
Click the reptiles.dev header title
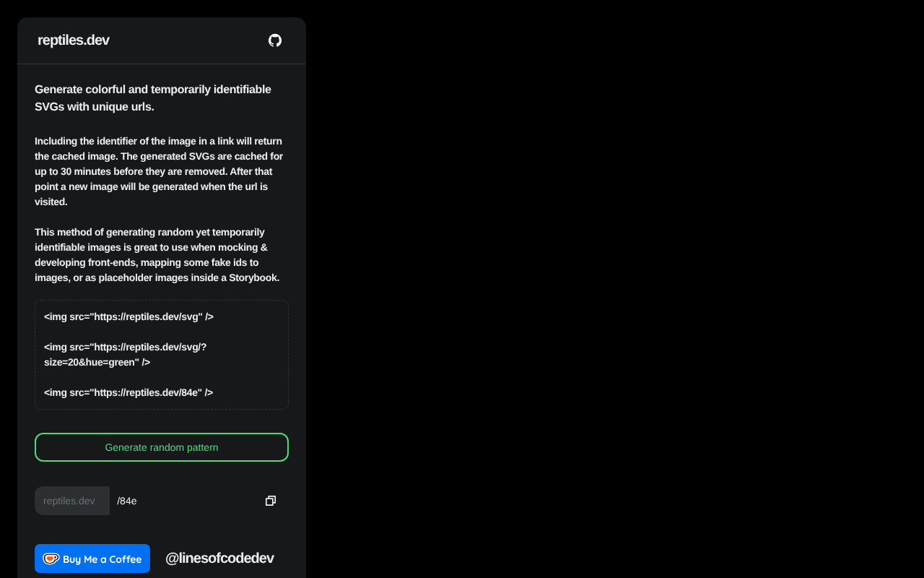[x=74, y=40]
